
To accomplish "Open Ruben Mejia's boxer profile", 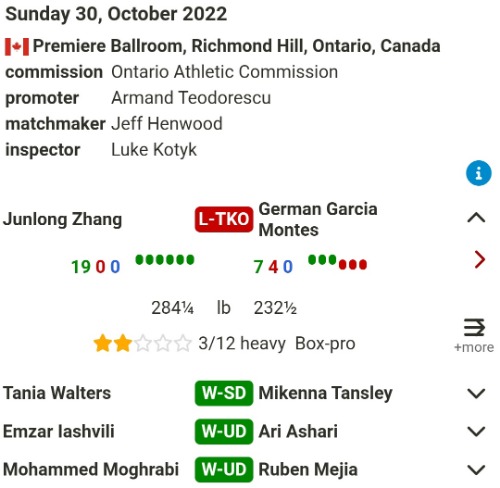I will tap(308, 470).
